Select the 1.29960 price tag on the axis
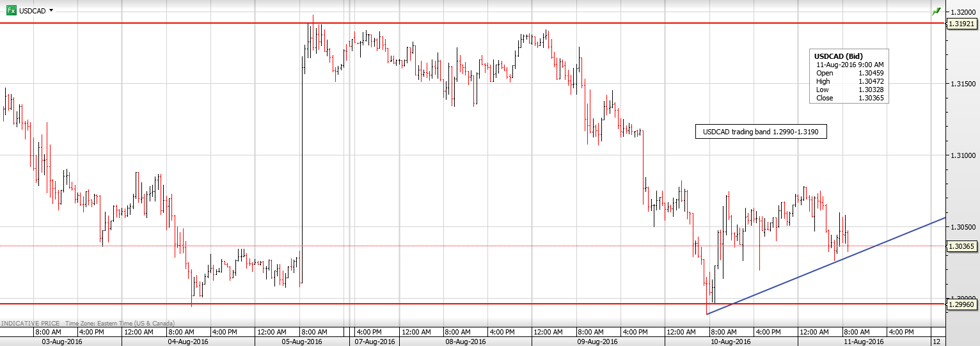This screenshot has height=346, width=980. (x=963, y=304)
